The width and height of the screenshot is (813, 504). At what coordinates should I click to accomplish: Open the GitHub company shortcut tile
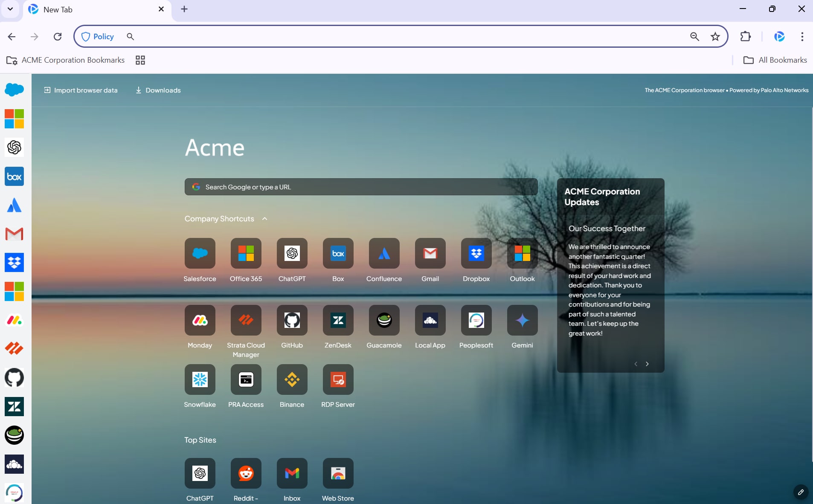[x=292, y=320]
